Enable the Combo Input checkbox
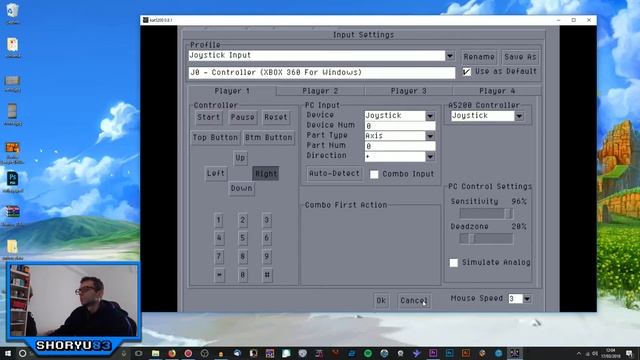The width and height of the screenshot is (640, 360). [x=374, y=174]
